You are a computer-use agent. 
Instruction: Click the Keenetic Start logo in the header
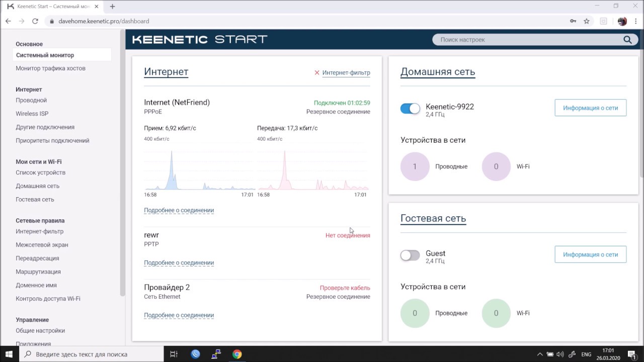(200, 39)
